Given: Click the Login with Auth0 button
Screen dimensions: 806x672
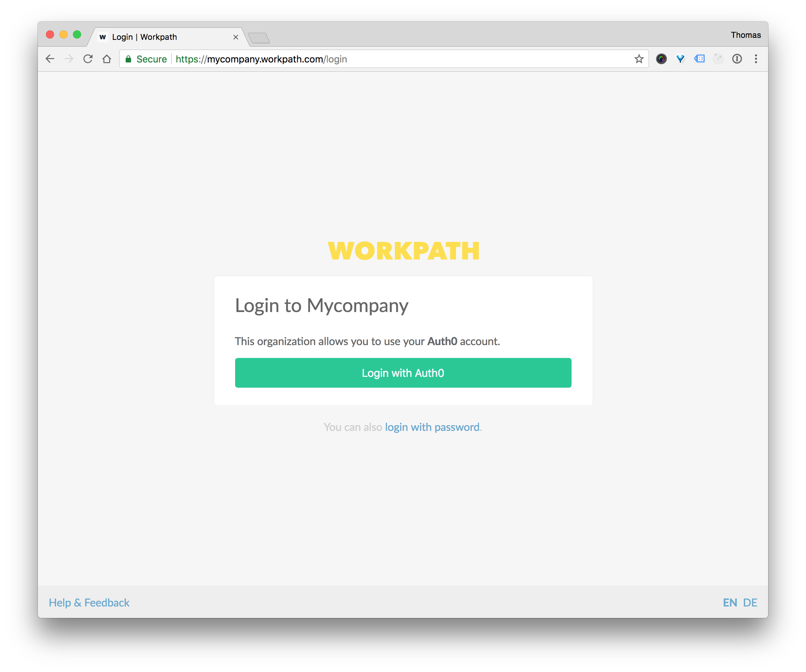Looking at the screenshot, I should [x=403, y=373].
